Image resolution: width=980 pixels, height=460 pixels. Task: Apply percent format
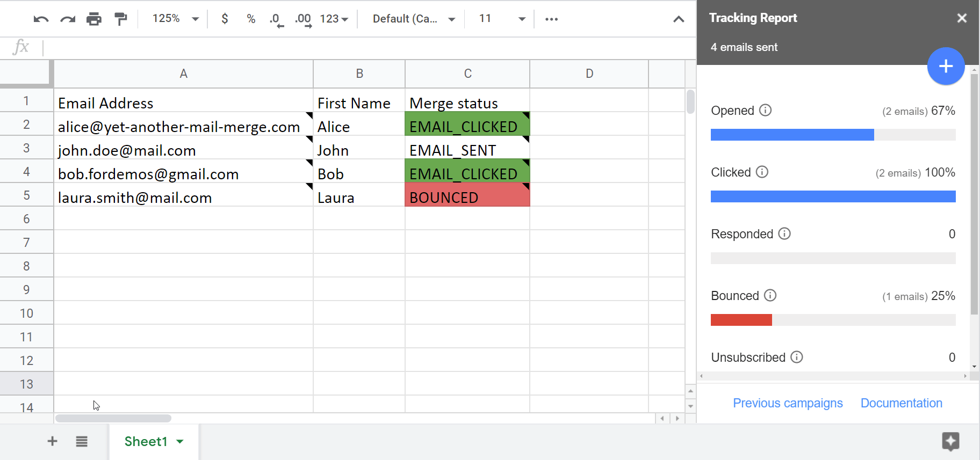(x=251, y=19)
